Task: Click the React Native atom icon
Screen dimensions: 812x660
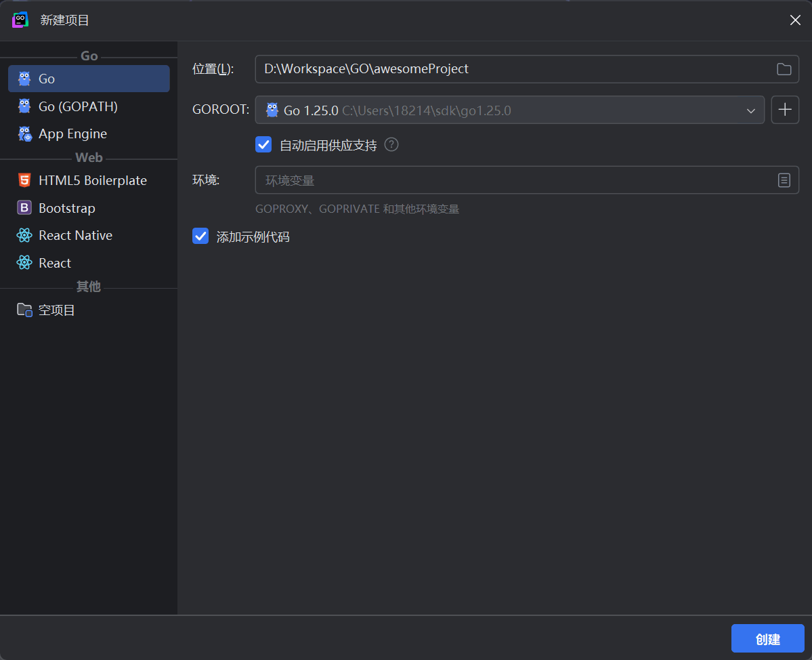Action: pyautogui.click(x=24, y=235)
